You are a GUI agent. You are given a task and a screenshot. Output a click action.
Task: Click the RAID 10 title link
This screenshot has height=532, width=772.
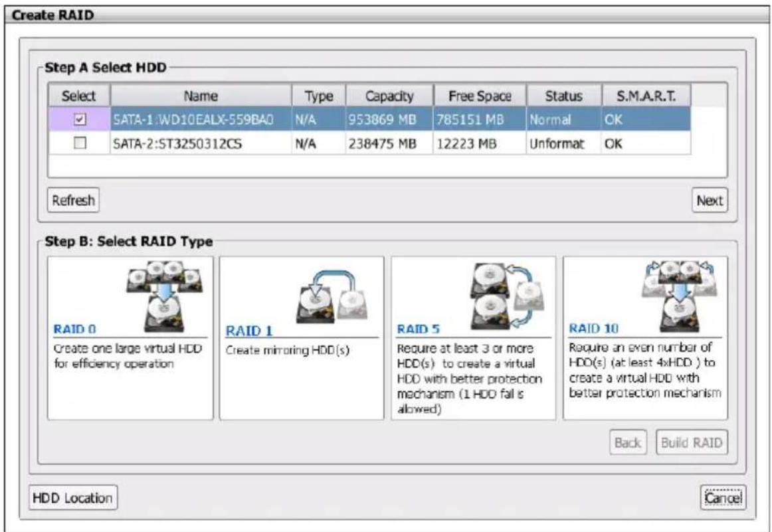tap(593, 328)
